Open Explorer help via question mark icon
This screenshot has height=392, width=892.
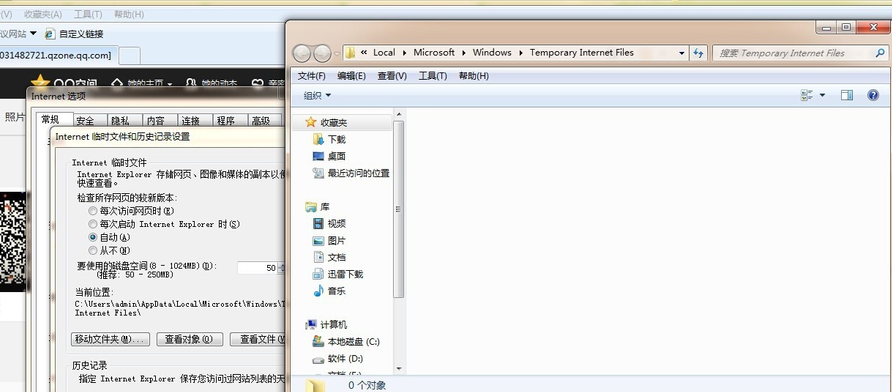tap(873, 95)
